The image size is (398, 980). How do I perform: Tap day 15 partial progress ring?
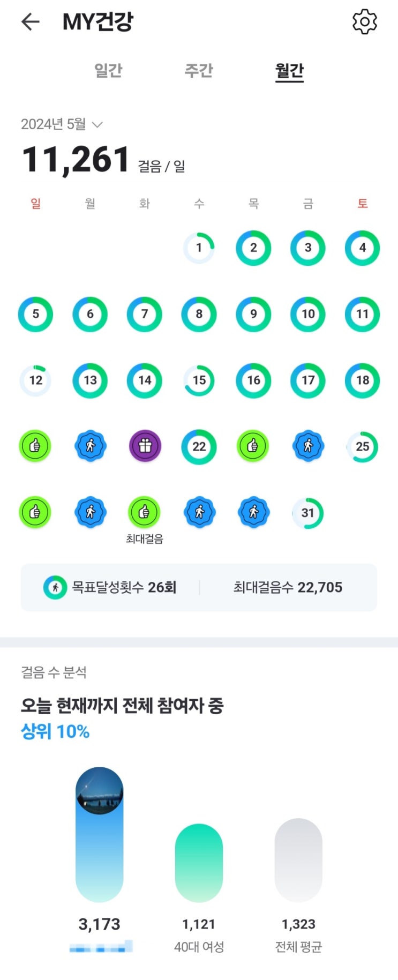(x=199, y=380)
